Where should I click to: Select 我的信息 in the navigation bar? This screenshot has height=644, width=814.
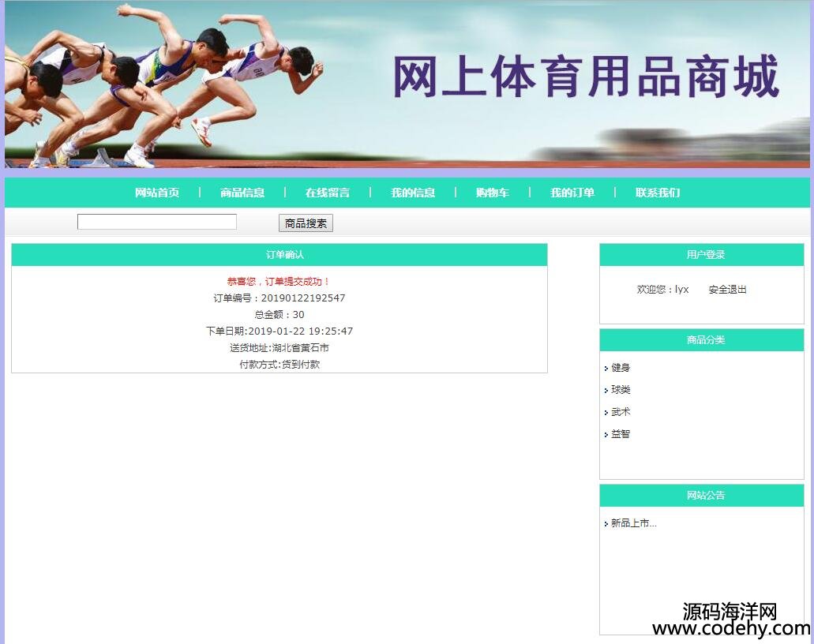[x=413, y=193]
